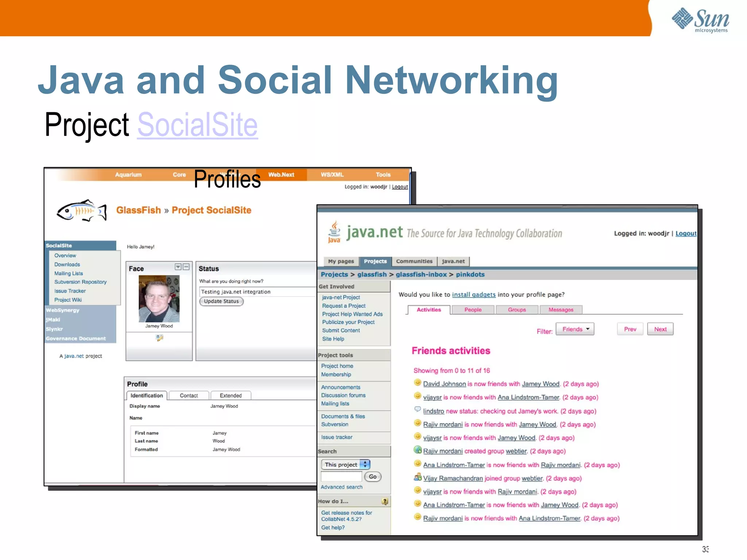Screen dimensions: 747x560
Task: Click the help question icon beside How do I
Action: (x=384, y=501)
